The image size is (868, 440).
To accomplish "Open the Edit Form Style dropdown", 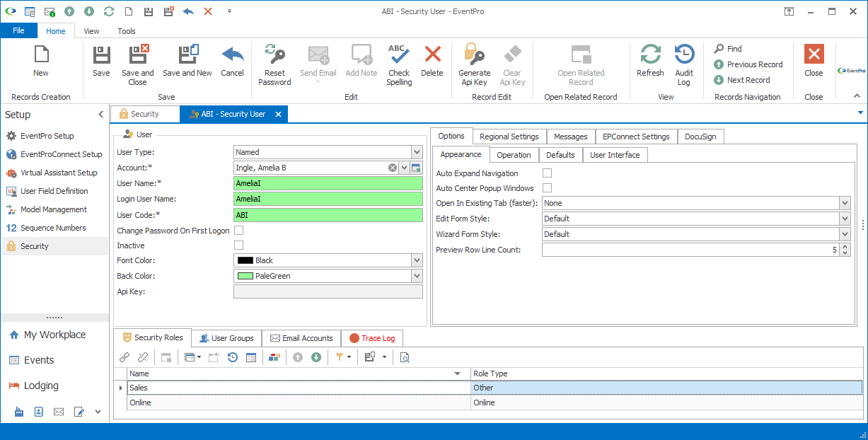I will (x=845, y=219).
